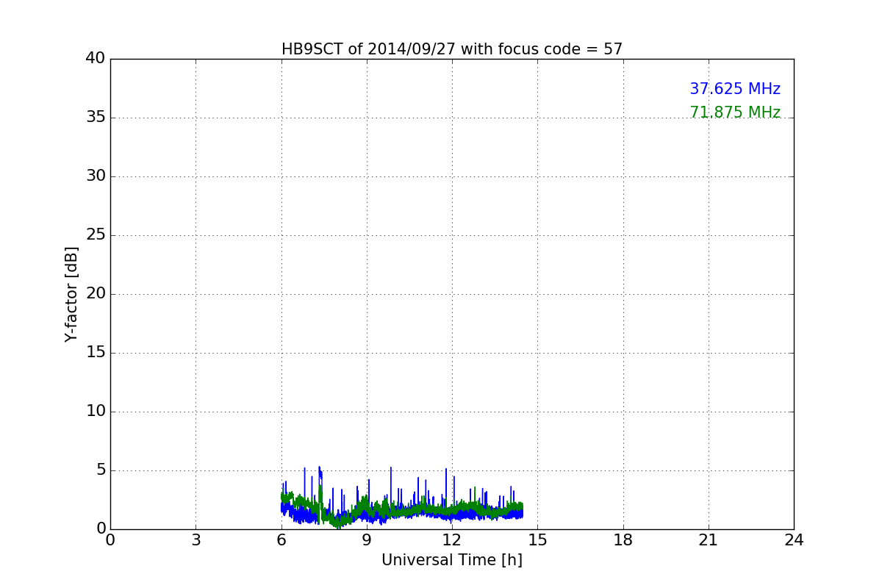
Task: Click the x-axis tick label '24'
Action: click(x=794, y=540)
